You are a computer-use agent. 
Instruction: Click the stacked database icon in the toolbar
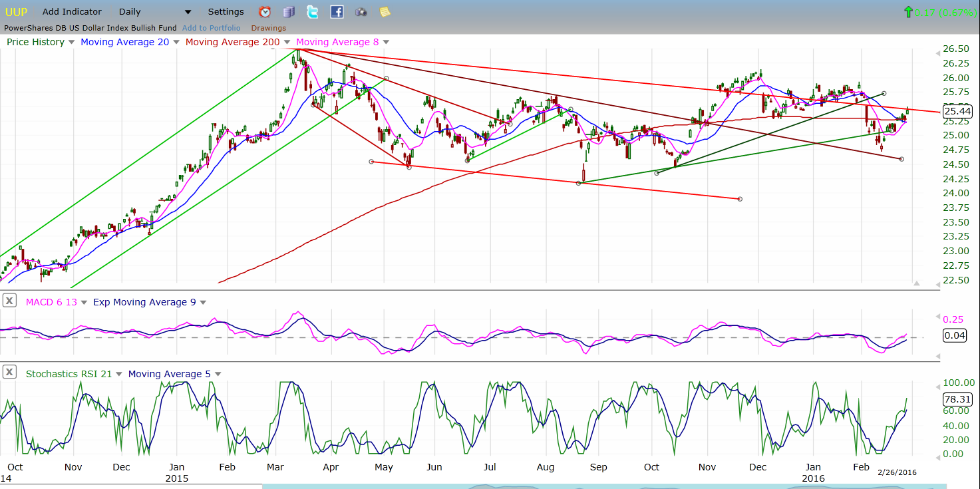289,11
